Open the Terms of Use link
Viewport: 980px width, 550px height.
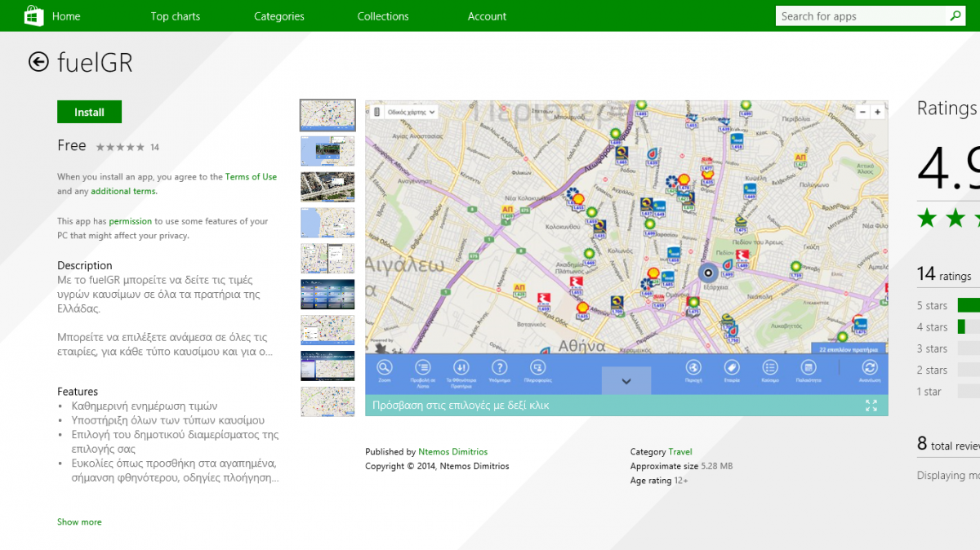click(x=251, y=177)
